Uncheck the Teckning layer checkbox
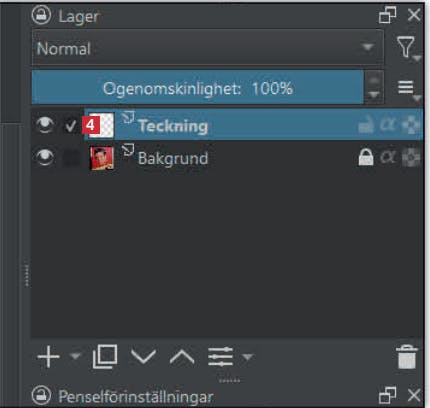This screenshot has height=408, width=430. (71, 126)
